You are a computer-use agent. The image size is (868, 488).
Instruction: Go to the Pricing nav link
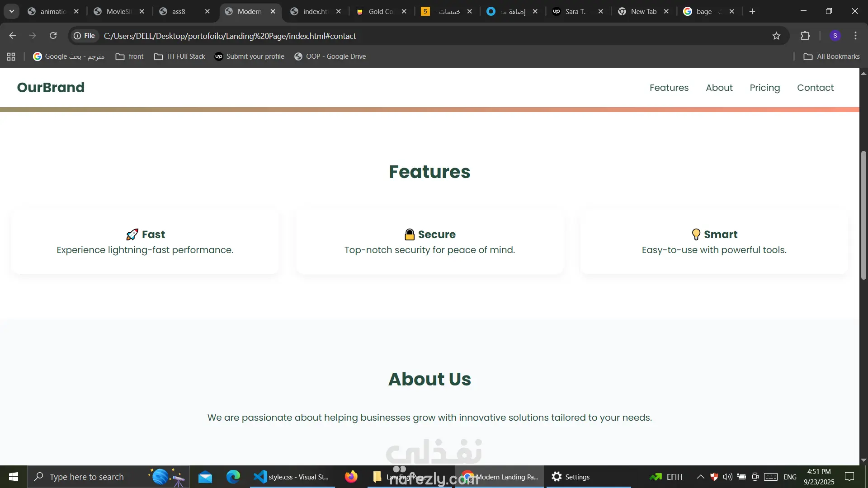764,88
